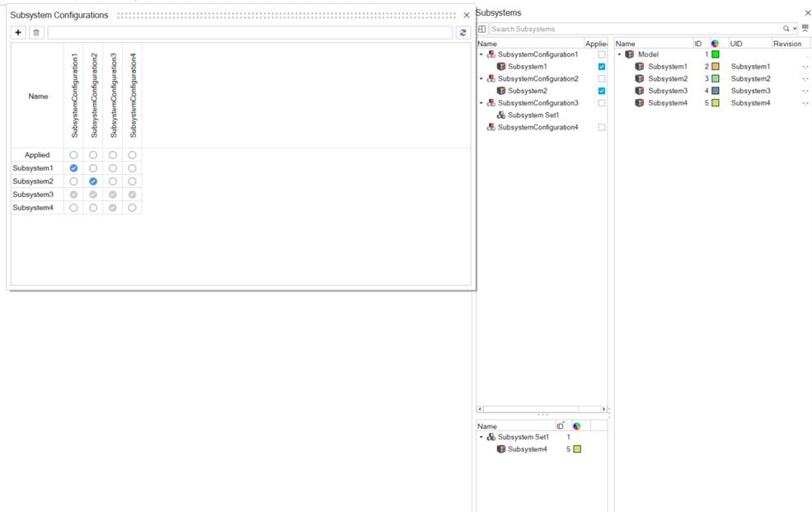Select the Subsystem3 row label in matrix
Viewport: 812px width, 512px height.
pyautogui.click(x=33, y=195)
